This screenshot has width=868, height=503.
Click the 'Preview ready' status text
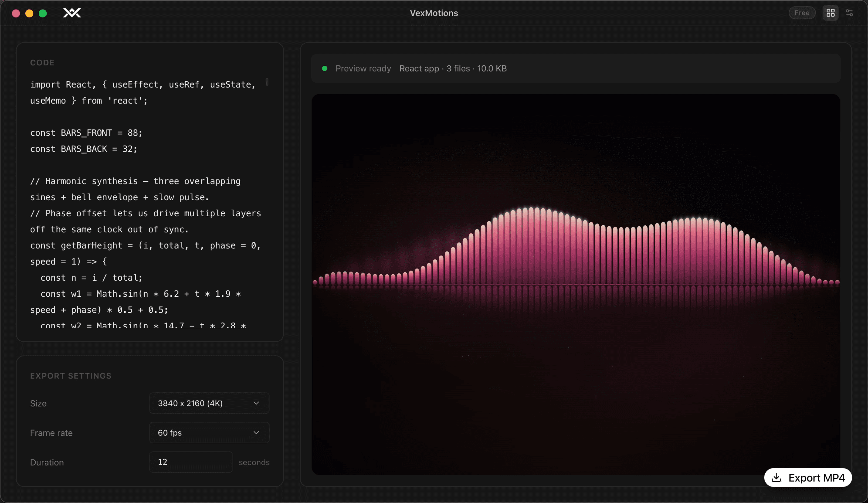(x=363, y=68)
